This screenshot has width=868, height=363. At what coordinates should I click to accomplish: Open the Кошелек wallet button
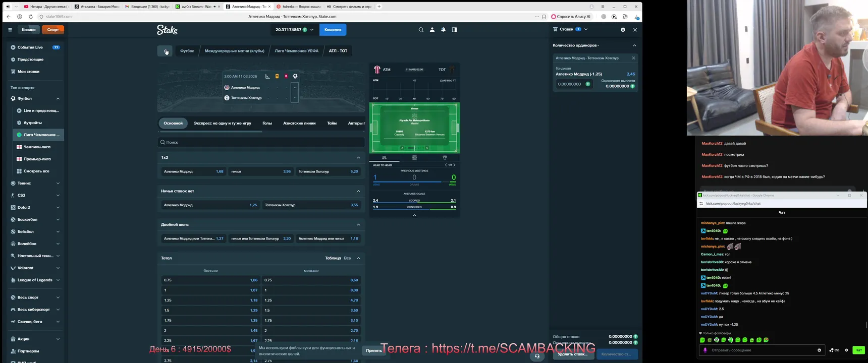pos(333,30)
